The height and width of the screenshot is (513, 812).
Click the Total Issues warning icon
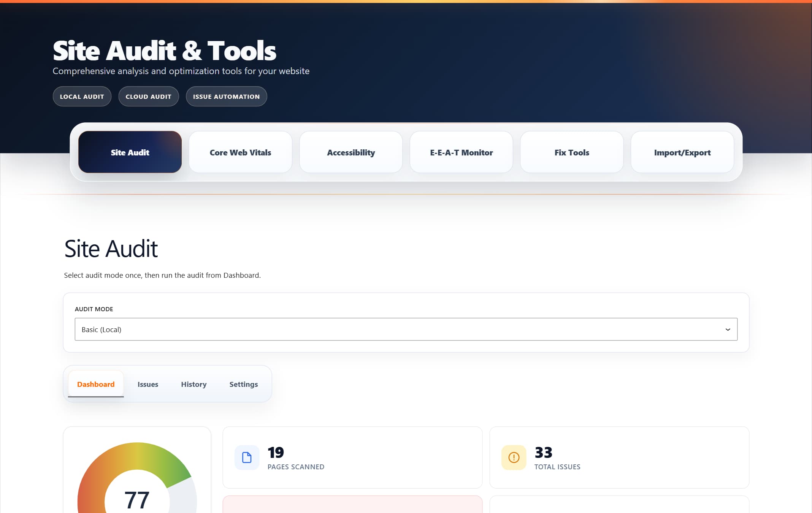click(x=514, y=457)
